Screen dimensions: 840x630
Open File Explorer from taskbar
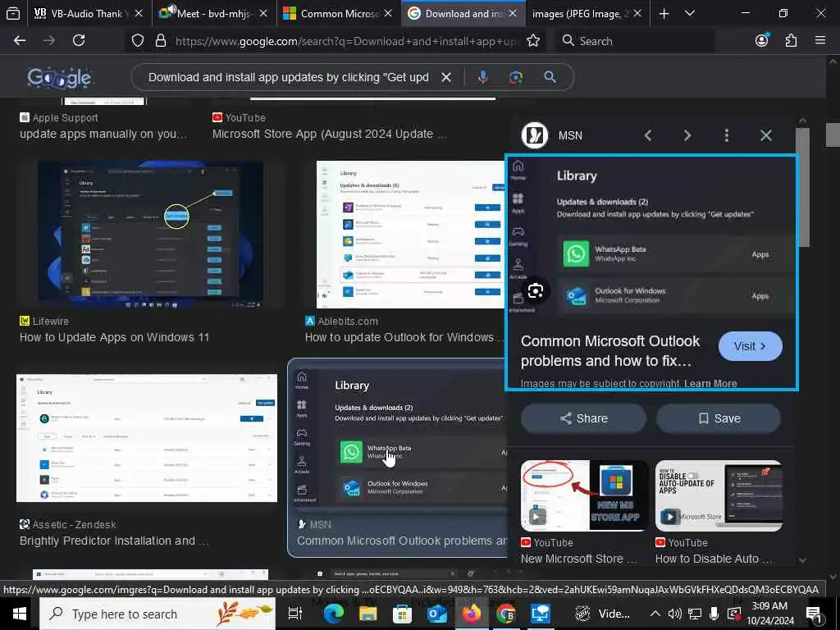pyautogui.click(x=368, y=614)
